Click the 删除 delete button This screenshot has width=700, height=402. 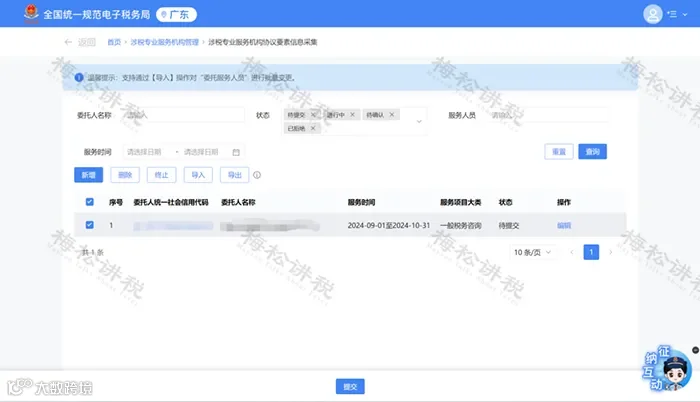(x=125, y=175)
